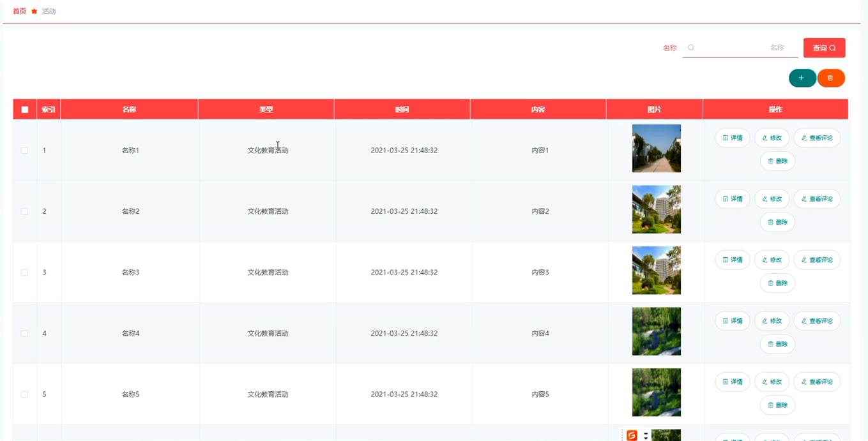Toggle the select-all checkbox in table header
868x441 pixels.
coord(25,110)
